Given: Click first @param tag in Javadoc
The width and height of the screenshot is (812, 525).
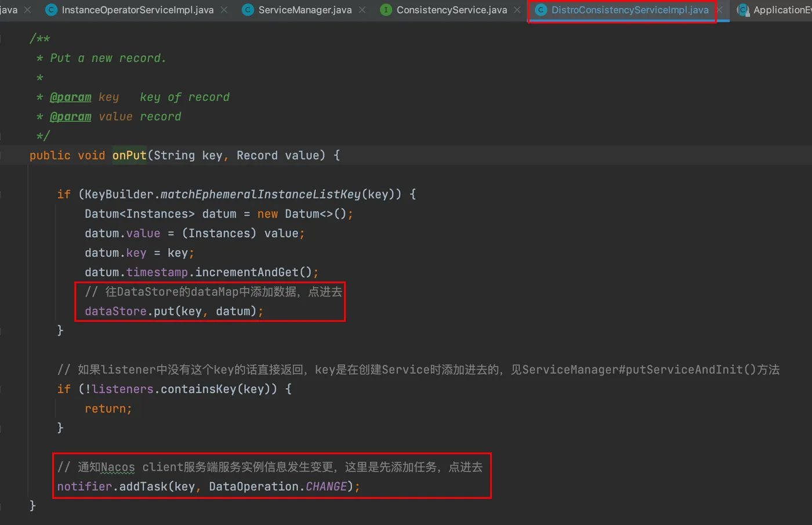Looking at the screenshot, I should point(70,97).
